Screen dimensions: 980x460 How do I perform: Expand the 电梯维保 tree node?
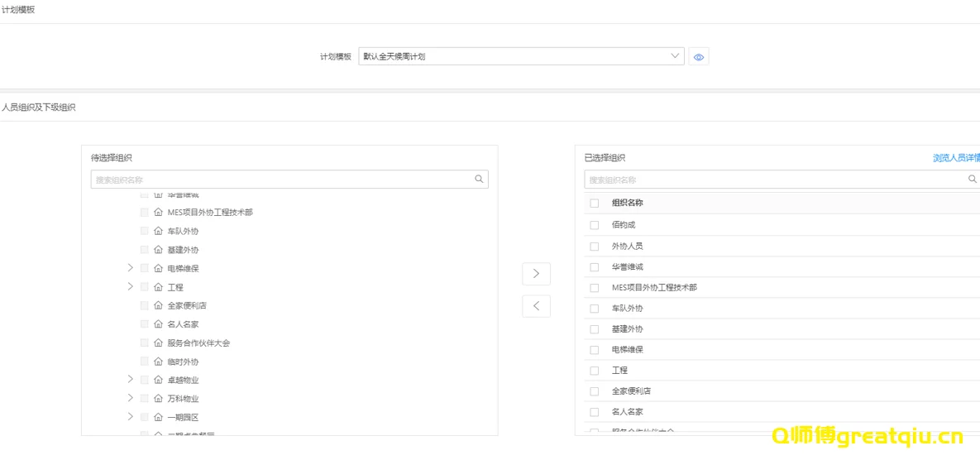click(x=130, y=268)
